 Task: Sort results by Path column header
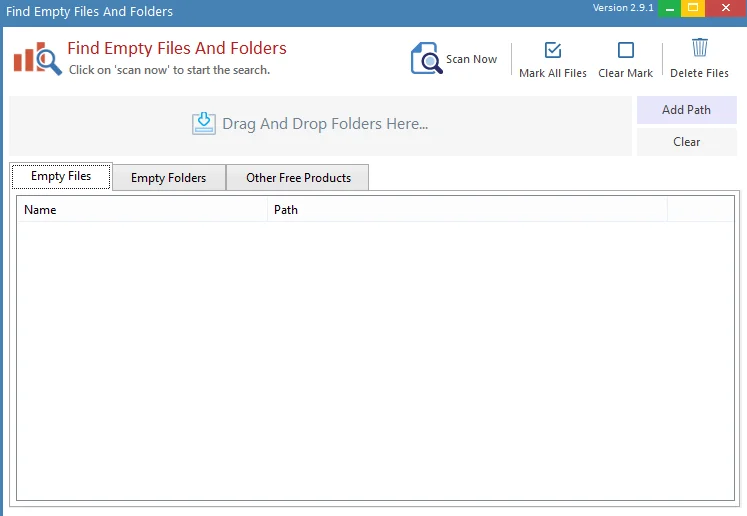(x=467, y=210)
